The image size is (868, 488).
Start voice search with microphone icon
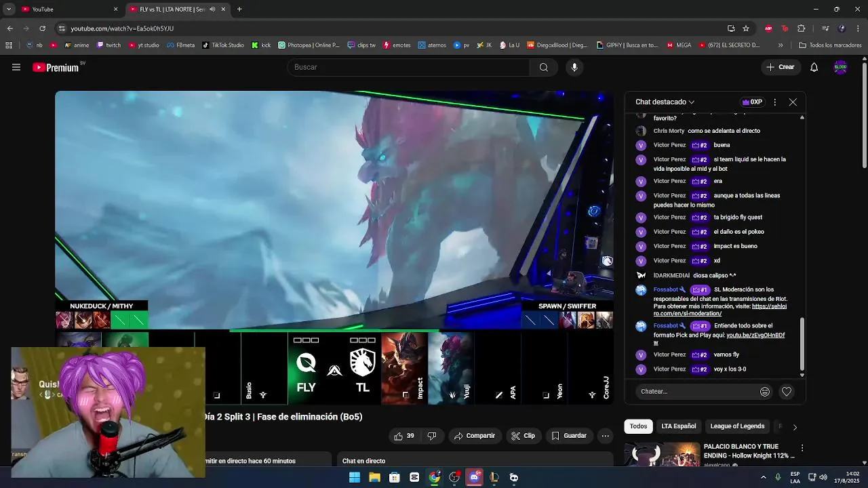574,67
